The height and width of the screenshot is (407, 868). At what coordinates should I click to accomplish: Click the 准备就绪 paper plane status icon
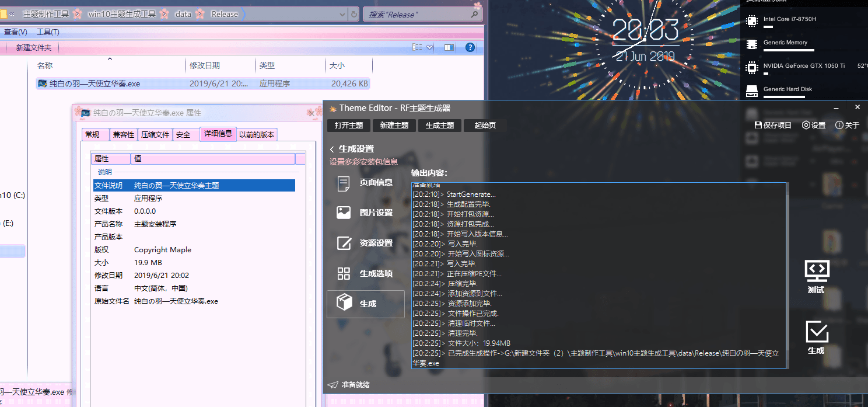(x=332, y=385)
